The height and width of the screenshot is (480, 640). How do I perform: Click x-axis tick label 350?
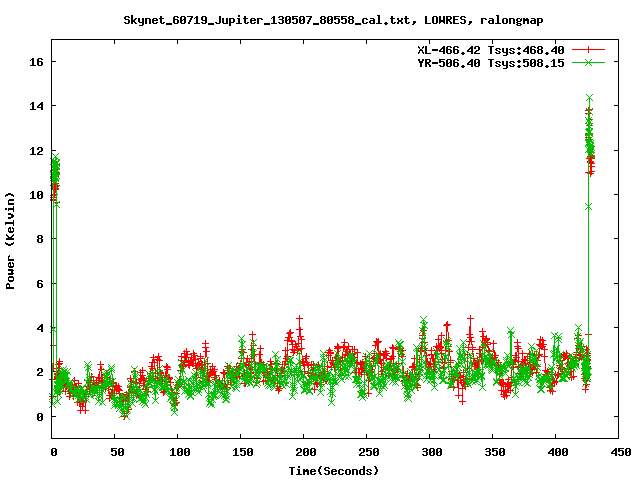(495, 452)
